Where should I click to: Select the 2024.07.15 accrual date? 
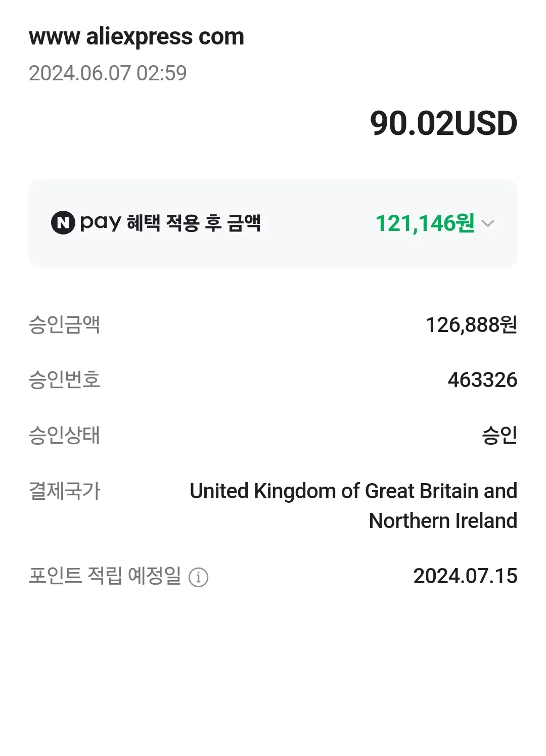click(465, 576)
